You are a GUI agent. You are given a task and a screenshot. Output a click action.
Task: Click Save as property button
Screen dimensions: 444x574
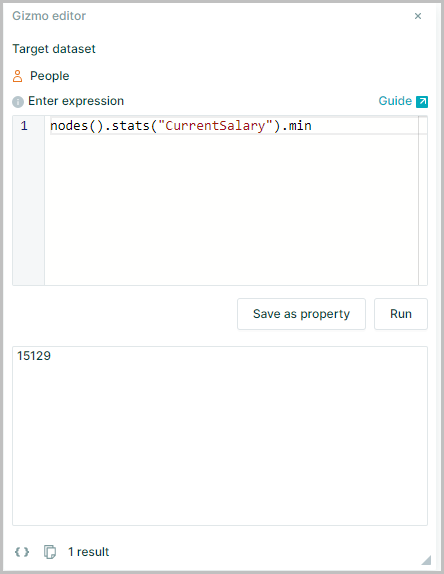pos(301,314)
